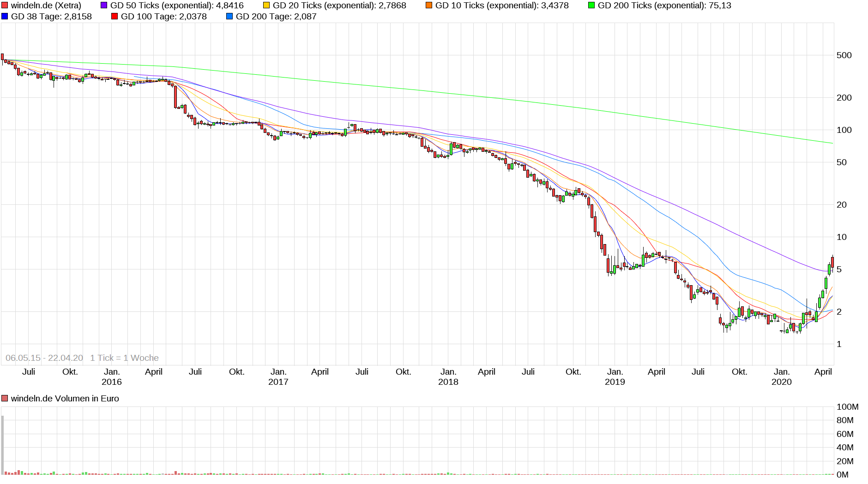Click the red legend swatch for GD 100 Tage
This screenshot has height=484, width=868.
click(115, 16)
